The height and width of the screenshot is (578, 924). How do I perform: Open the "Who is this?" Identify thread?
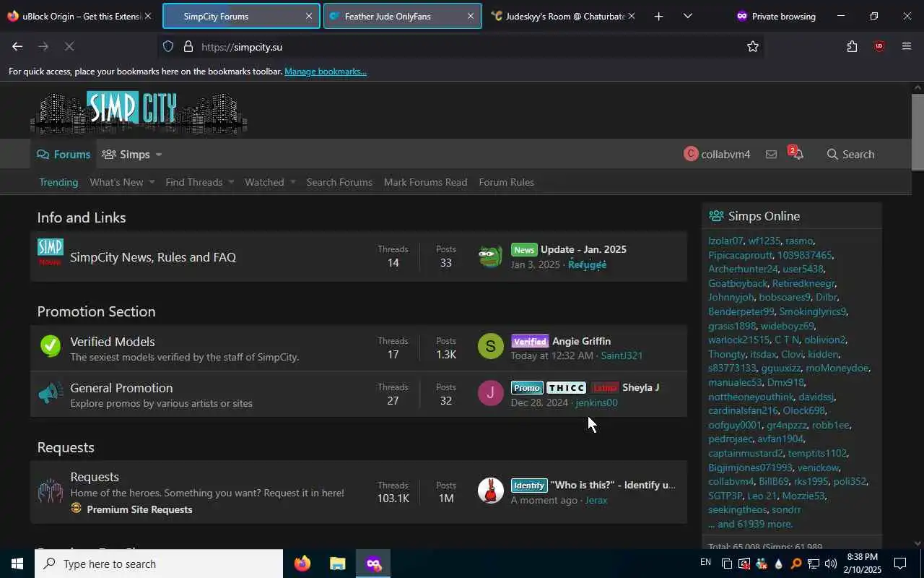coord(613,485)
